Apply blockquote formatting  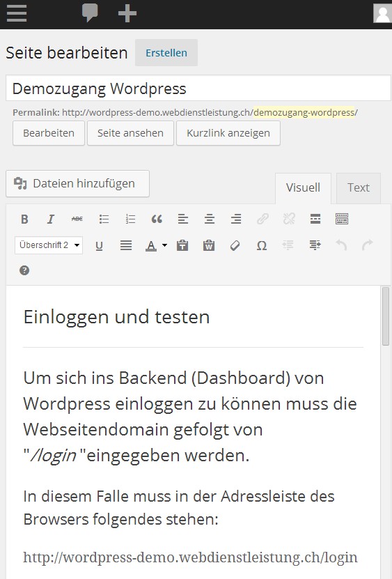[x=157, y=219]
